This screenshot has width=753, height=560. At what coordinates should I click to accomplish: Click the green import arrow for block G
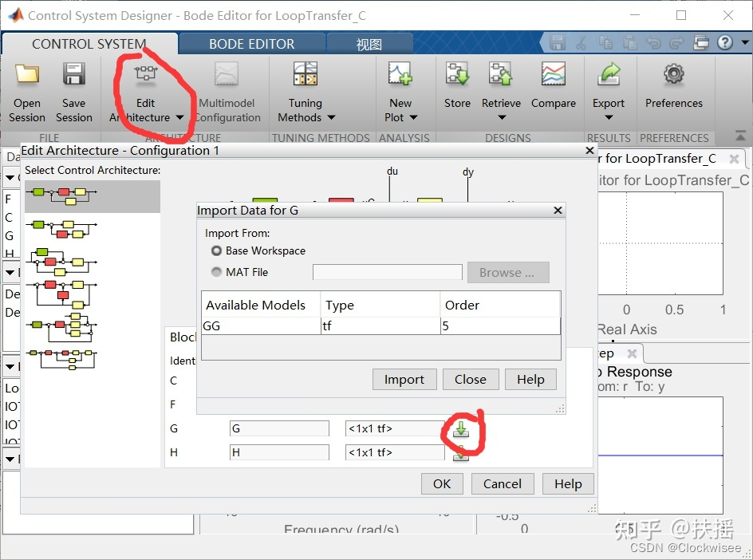pos(460,428)
